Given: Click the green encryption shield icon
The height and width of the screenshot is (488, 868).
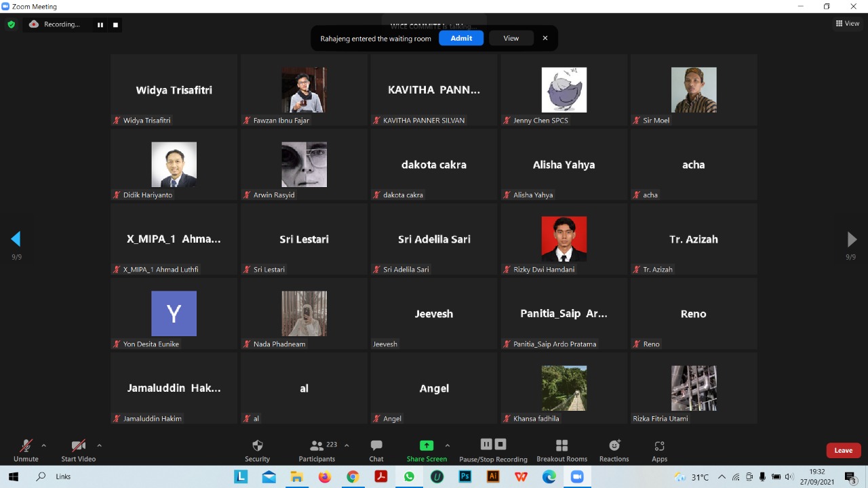Looking at the screenshot, I should click(x=11, y=24).
